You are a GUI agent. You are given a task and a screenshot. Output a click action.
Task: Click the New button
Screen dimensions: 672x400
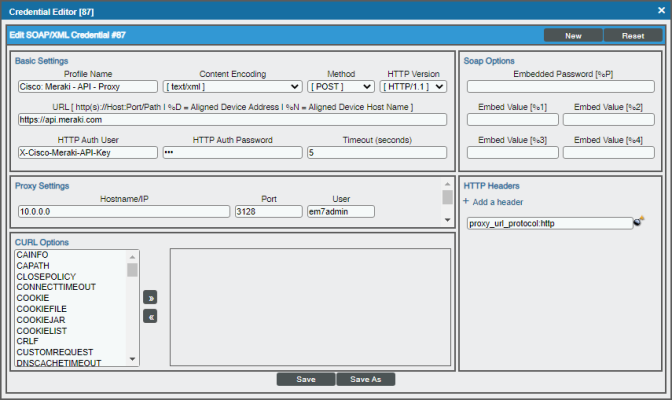tap(573, 36)
